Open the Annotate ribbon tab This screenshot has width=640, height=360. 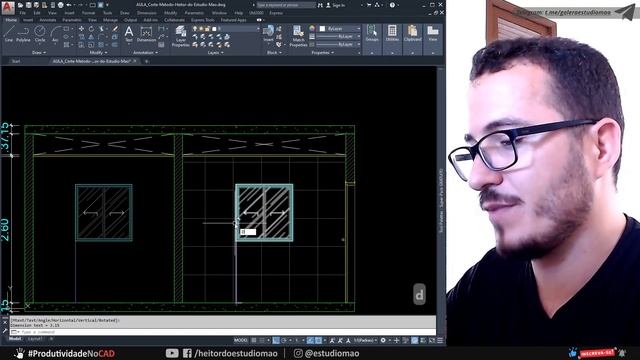pos(48,20)
